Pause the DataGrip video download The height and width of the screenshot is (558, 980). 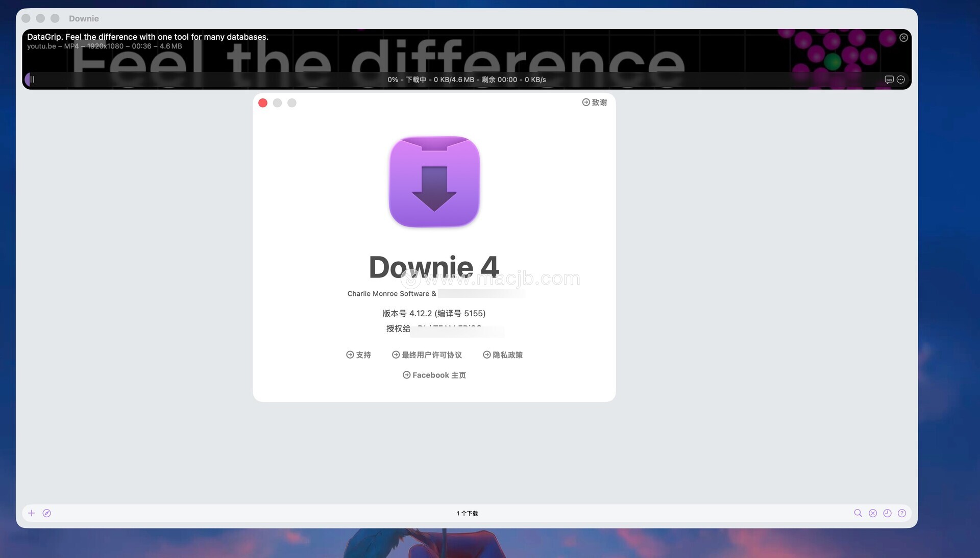coord(32,80)
